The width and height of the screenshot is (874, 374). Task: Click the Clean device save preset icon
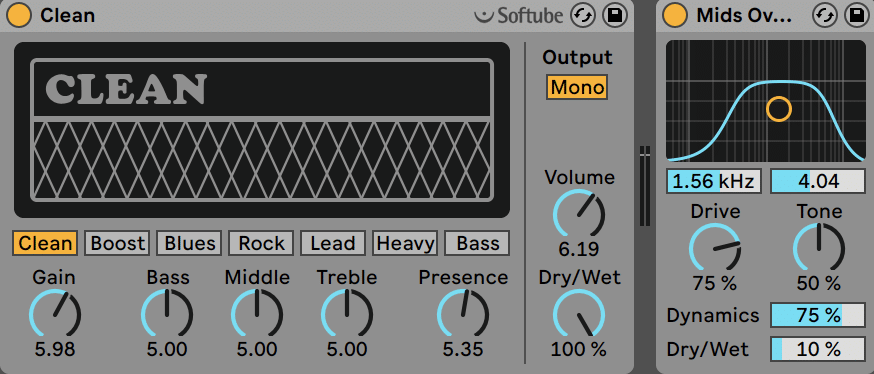[x=614, y=15]
